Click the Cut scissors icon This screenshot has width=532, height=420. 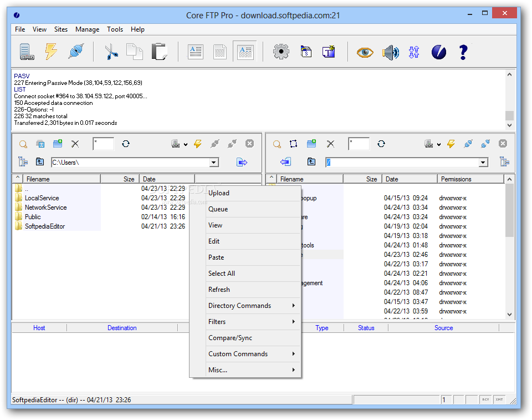click(111, 52)
